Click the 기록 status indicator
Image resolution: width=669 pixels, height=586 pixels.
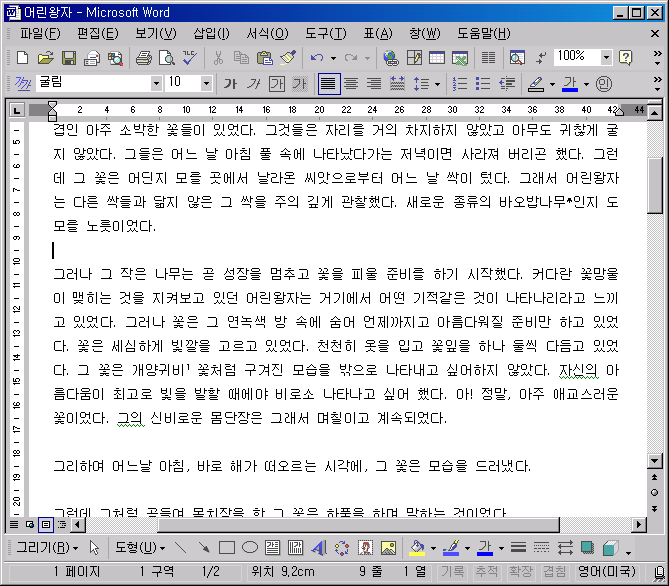(x=452, y=571)
